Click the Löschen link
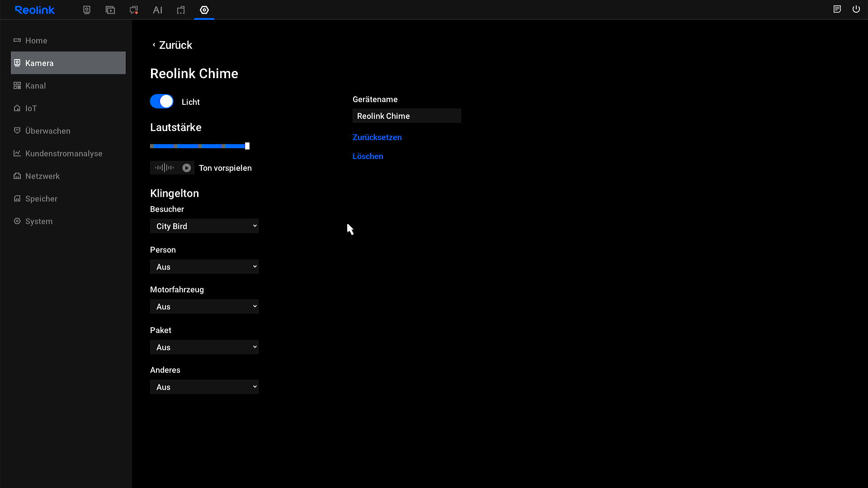Screen dimensions: 868x488 (368, 156)
